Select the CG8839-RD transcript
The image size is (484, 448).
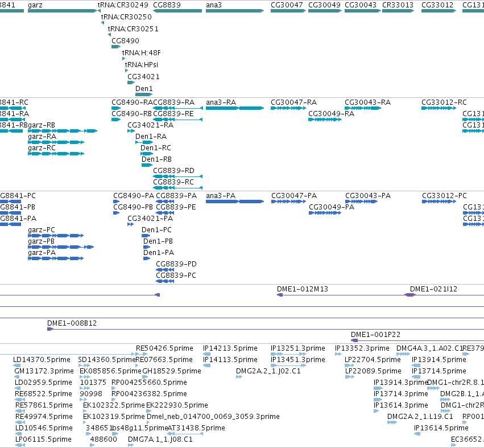[x=178, y=176]
